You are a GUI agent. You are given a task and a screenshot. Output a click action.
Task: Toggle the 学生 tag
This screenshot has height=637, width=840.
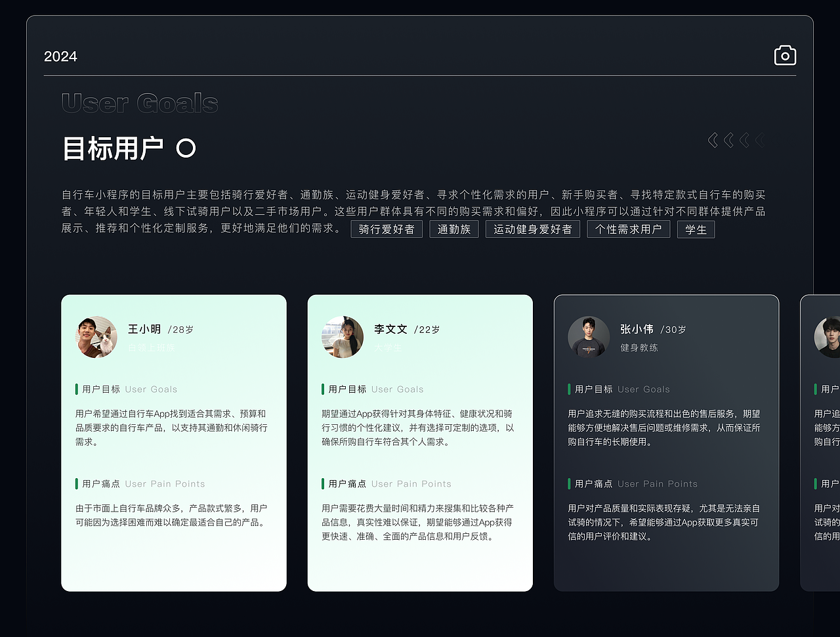click(696, 229)
